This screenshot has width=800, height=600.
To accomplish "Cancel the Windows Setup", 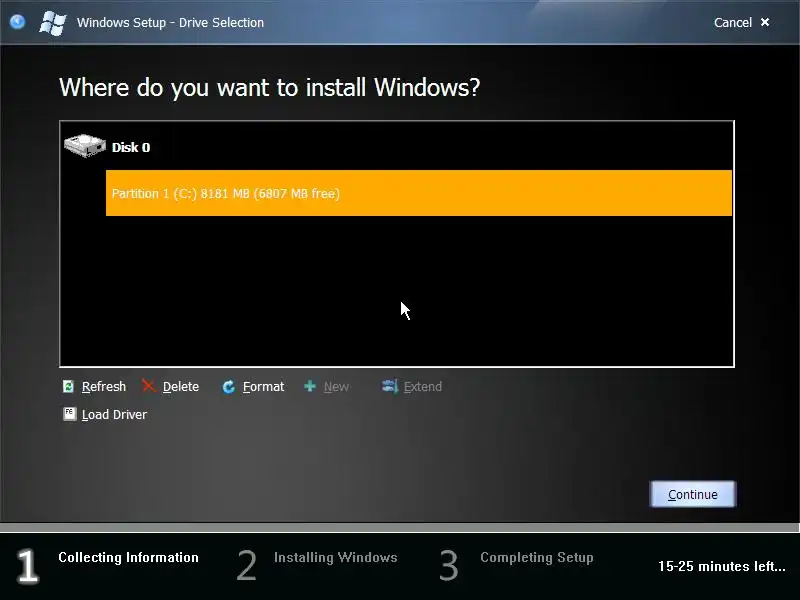I will pos(733,22).
